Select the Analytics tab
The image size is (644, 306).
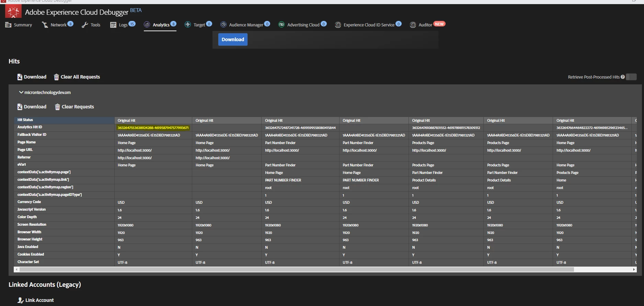pos(160,25)
